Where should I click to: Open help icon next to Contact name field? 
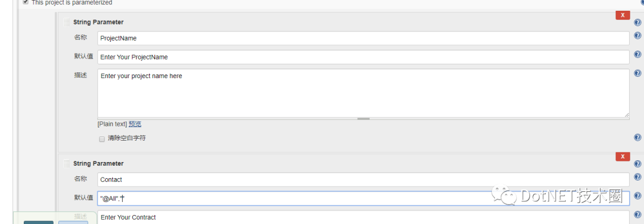pos(637,177)
